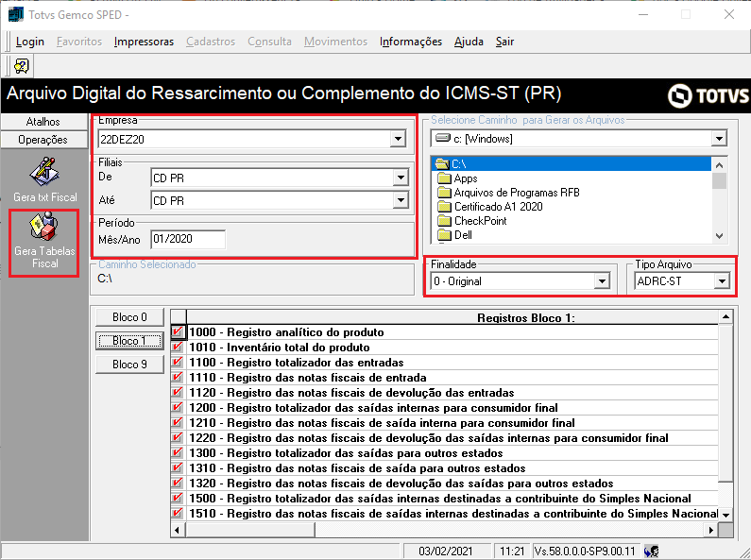Open the Apps folder in path list

(x=466, y=178)
